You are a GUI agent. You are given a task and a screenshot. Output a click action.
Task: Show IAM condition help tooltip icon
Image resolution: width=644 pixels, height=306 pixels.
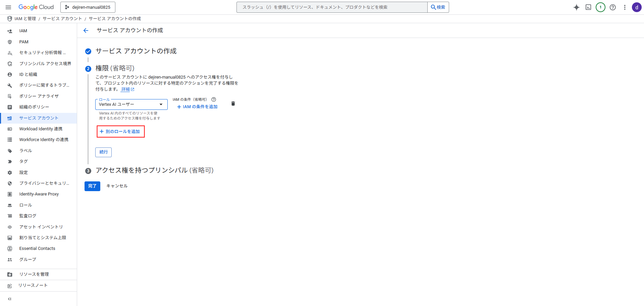click(214, 99)
